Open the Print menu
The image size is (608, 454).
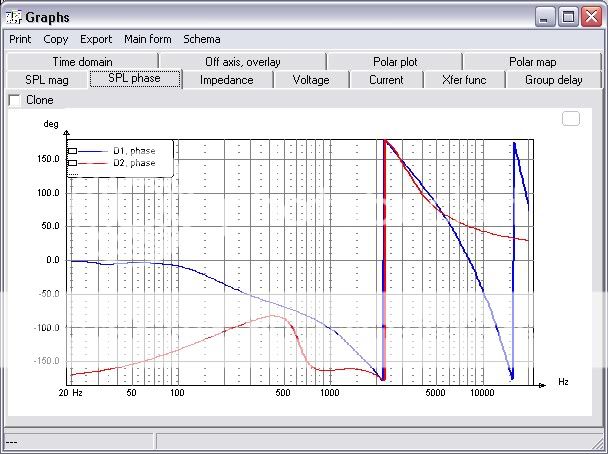(x=20, y=40)
